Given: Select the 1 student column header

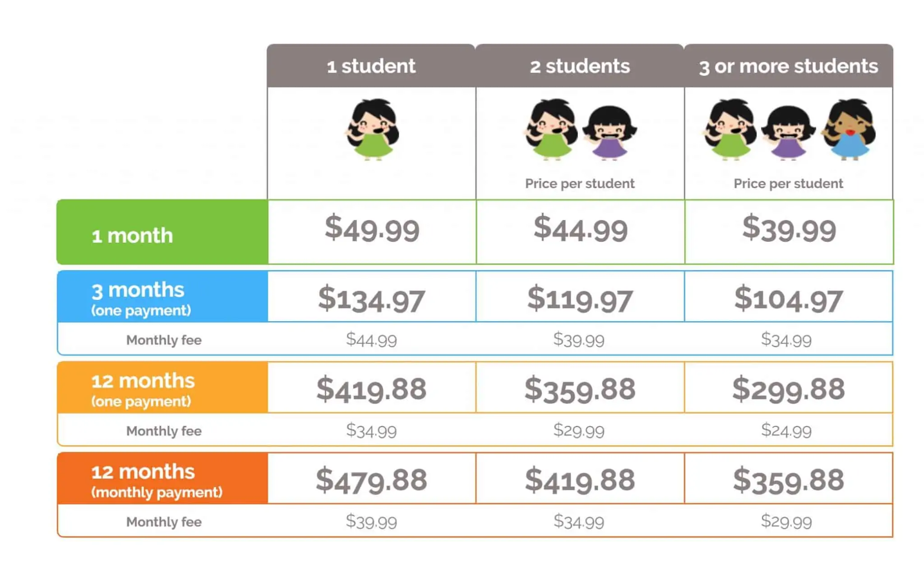Looking at the screenshot, I should point(371,66).
